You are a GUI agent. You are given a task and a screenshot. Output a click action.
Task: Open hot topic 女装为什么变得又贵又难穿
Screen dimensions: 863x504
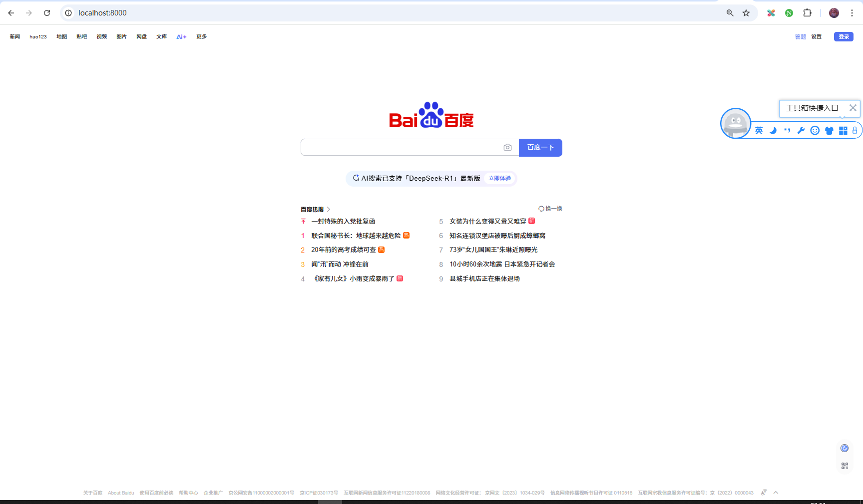(488, 221)
